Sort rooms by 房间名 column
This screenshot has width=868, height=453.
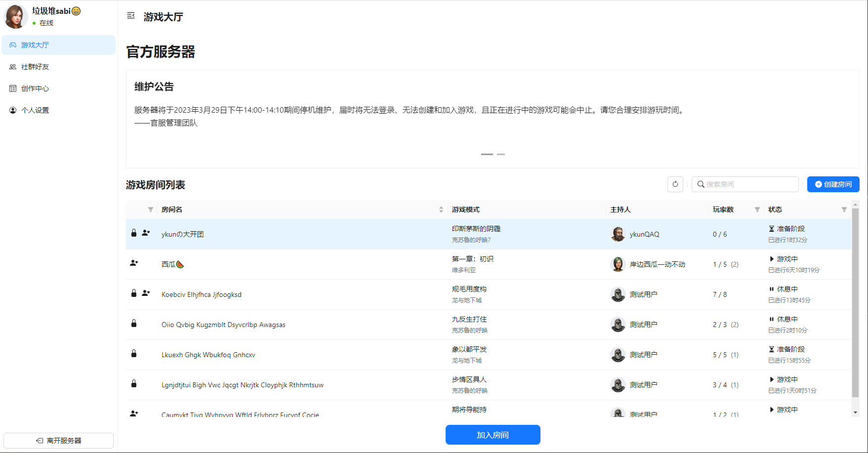(x=441, y=209)
